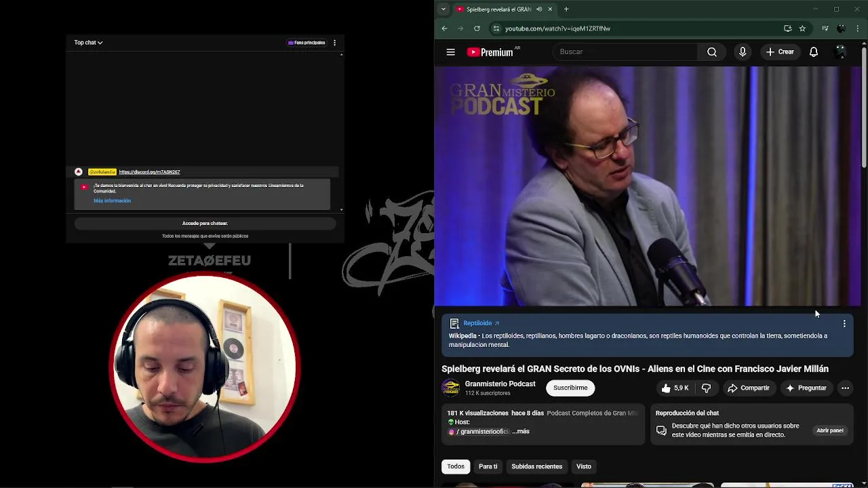The height and width of the screenshot is (488, 868).
Task: Mute the tab via the speaker icon
Action: pos(539,9)
